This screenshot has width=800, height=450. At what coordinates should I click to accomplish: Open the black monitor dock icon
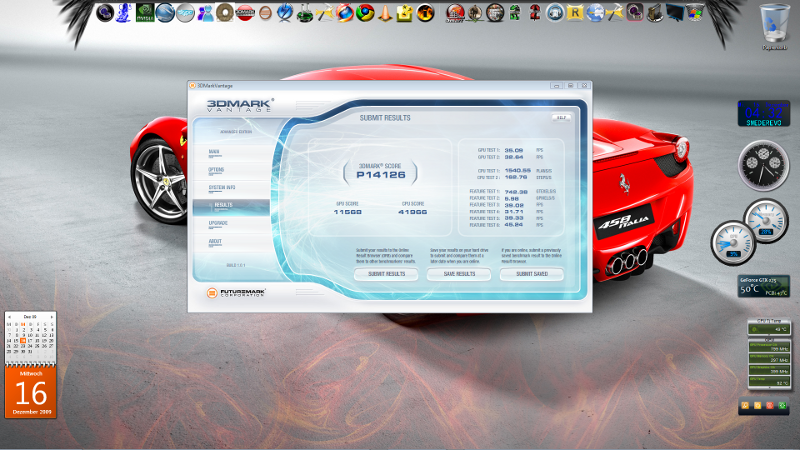(675, 13)
